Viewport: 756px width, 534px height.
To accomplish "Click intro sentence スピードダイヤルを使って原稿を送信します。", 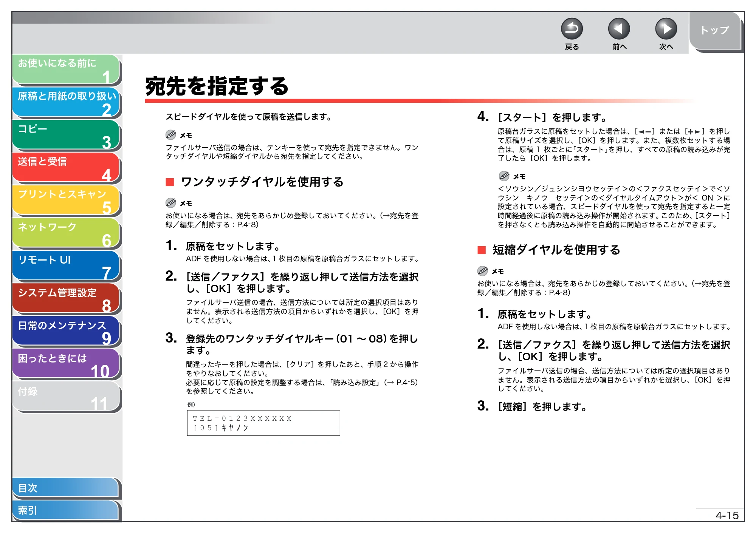I will [249, 117].
